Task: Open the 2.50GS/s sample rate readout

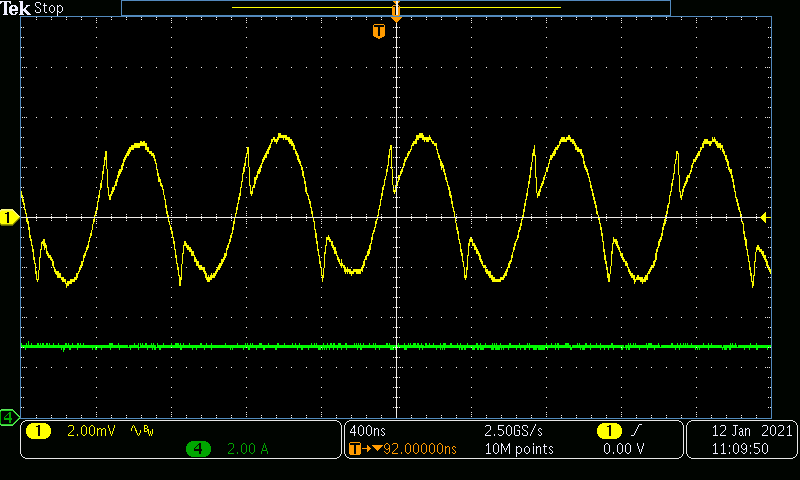Action: coord(516,431)
